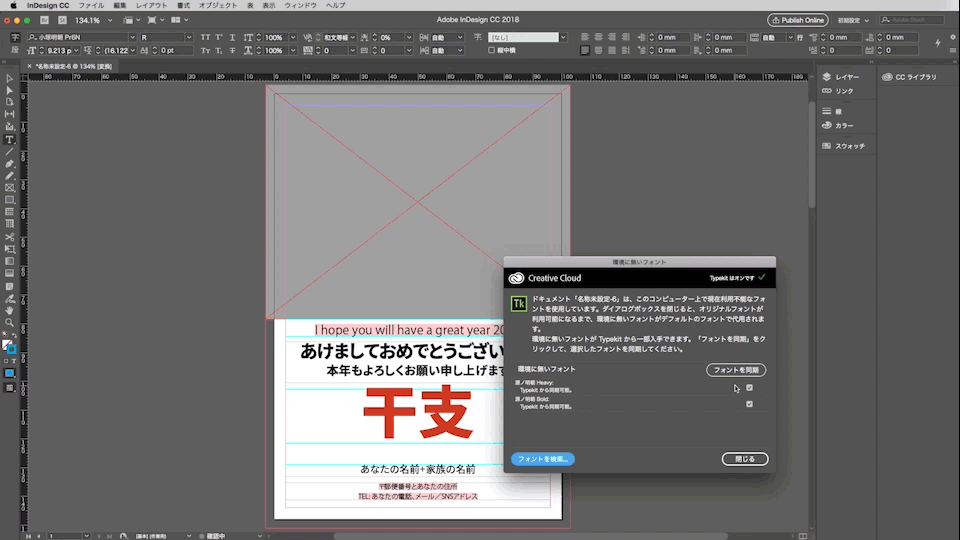Select the Pen tool
Viewport: 960px width, 540px height.
(9, 163)
